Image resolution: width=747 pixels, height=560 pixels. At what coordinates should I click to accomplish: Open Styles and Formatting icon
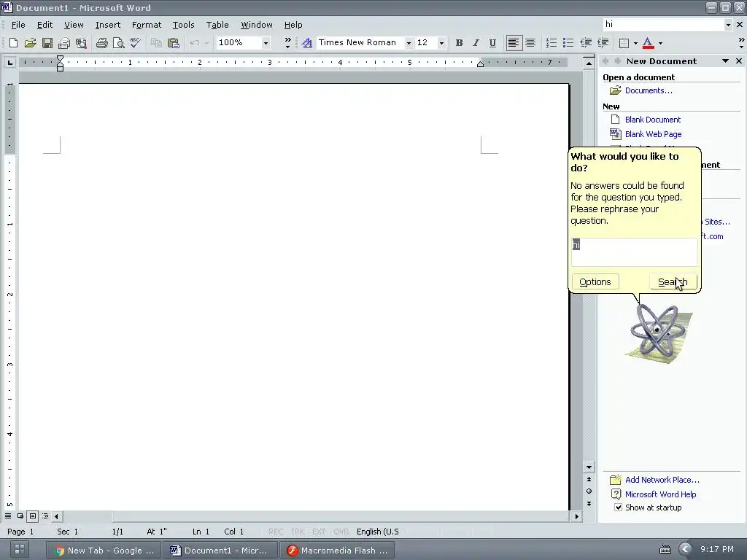coord(307,43)
